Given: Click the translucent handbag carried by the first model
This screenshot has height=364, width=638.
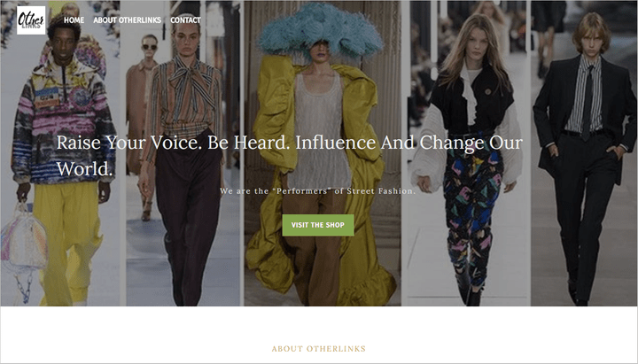Looking at the screenshot, I should click(23, 248).
